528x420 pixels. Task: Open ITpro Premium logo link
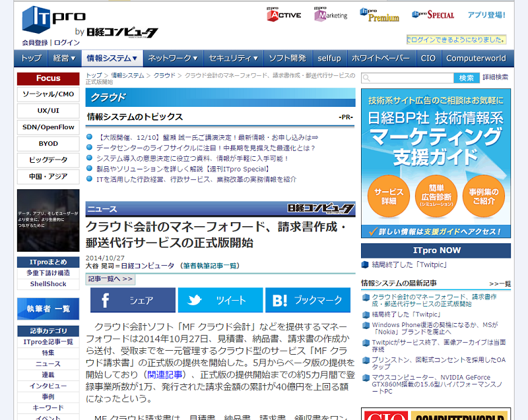point(379,15)
